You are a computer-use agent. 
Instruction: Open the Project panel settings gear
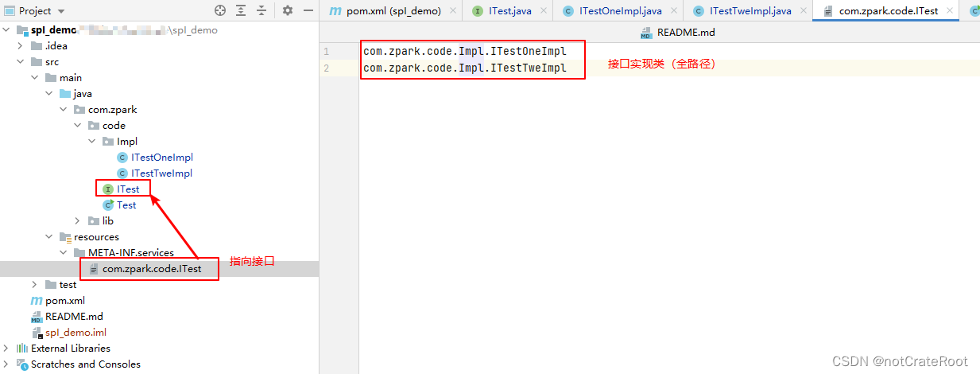[x=288, y=10]
